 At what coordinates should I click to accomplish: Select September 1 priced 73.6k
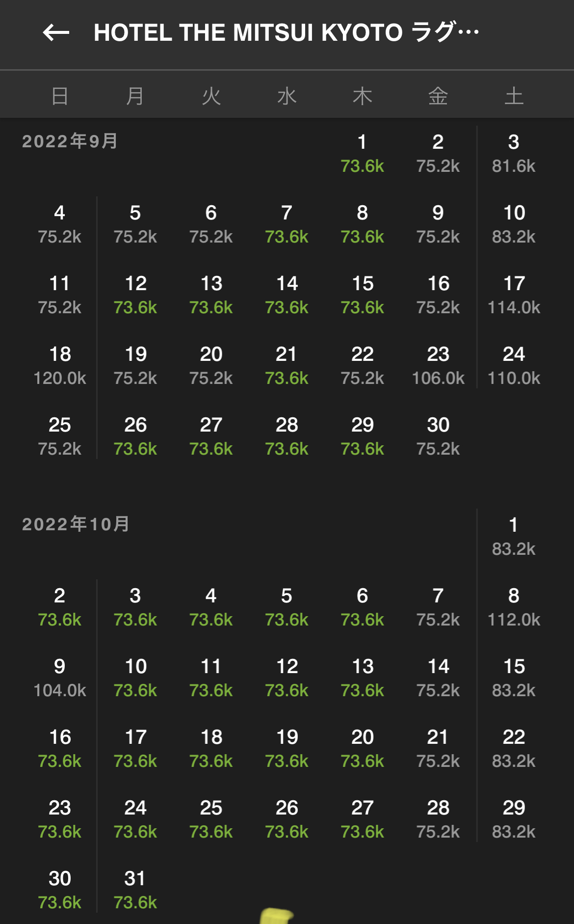tap(362, 154)
